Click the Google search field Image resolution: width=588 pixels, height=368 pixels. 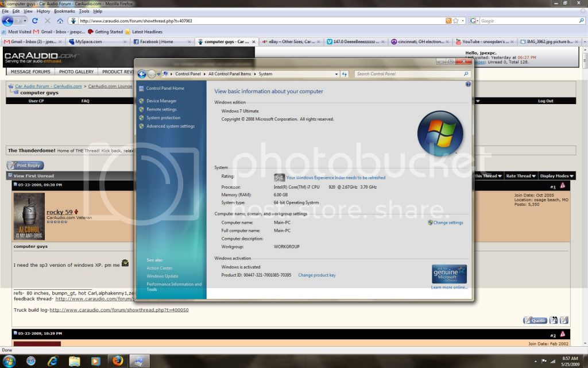click(529, 21)
